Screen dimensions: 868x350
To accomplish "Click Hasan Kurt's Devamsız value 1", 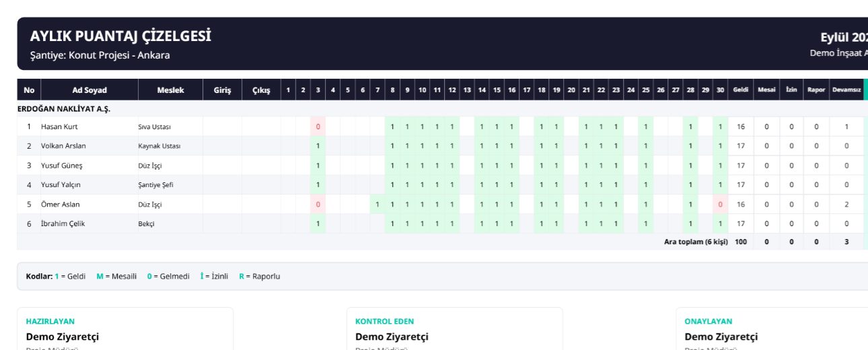I will (x=846, y=127).
